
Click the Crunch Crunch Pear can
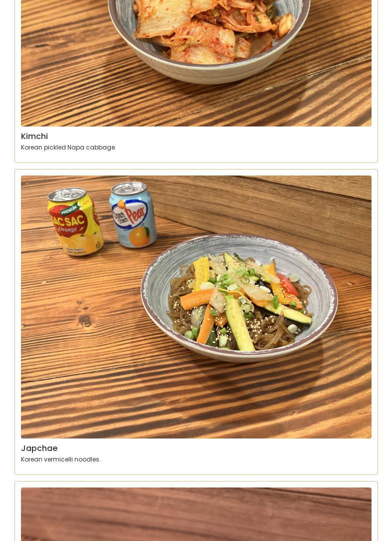[x=133, y=215]
